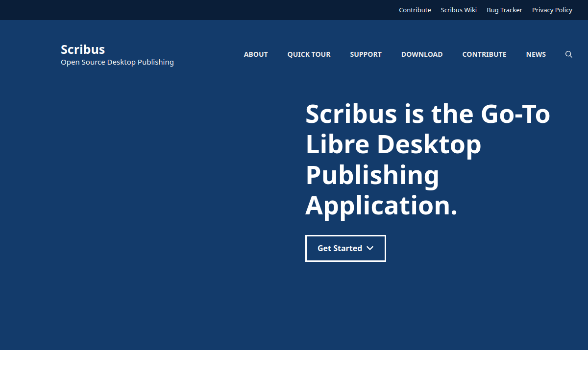Viewport: 588px width, 372px height.
Task: Open the Contribute main navigation item
Action: click(x=484, y=54)
